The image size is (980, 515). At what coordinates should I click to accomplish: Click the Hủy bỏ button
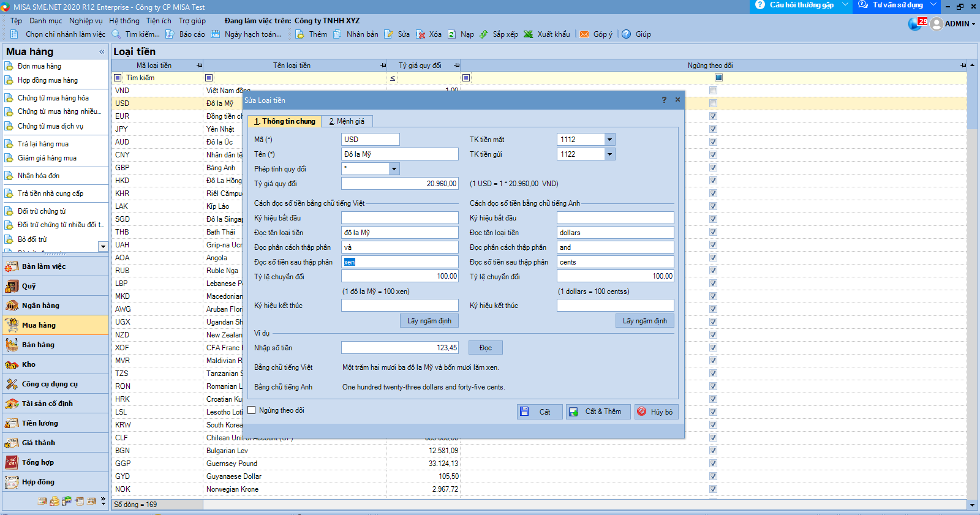(657, 412)
